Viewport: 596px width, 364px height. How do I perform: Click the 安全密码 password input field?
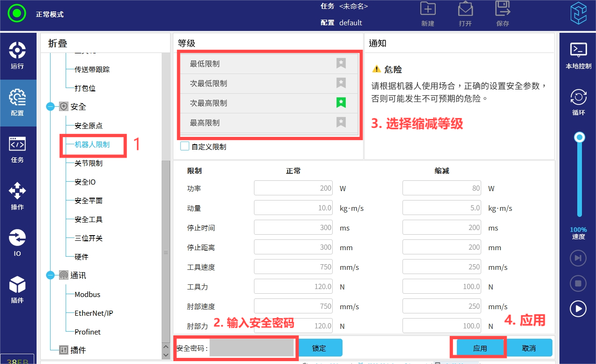(x=252, y=348)
